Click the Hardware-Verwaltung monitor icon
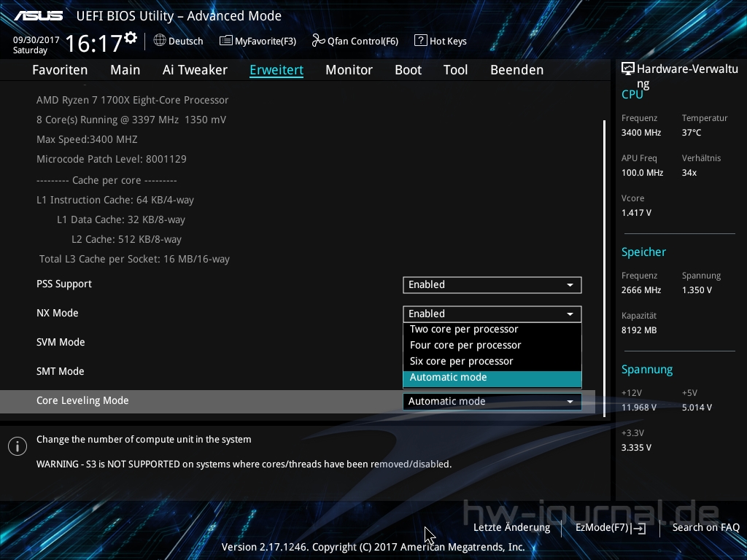 pyautogui.click(x=628, y=69)
